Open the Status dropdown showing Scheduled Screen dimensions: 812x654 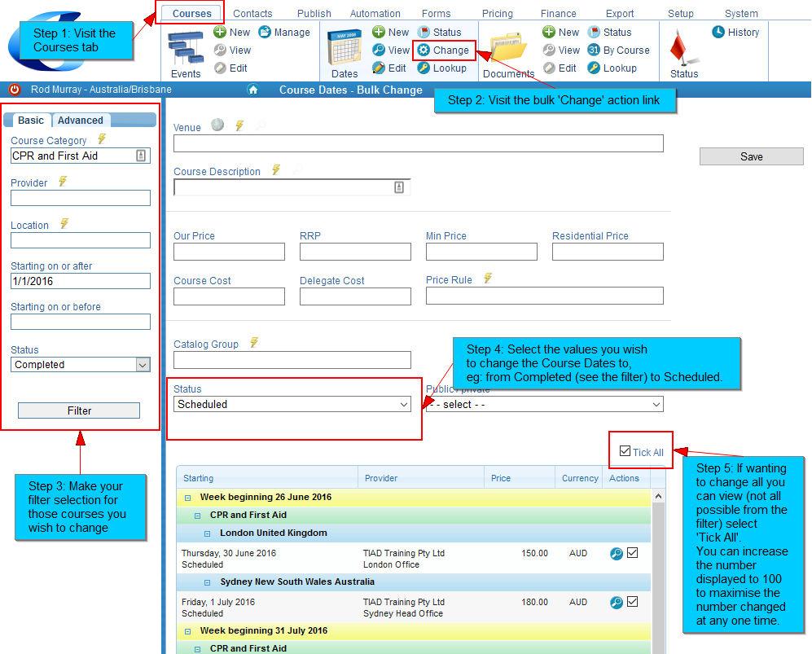point(292,405)
